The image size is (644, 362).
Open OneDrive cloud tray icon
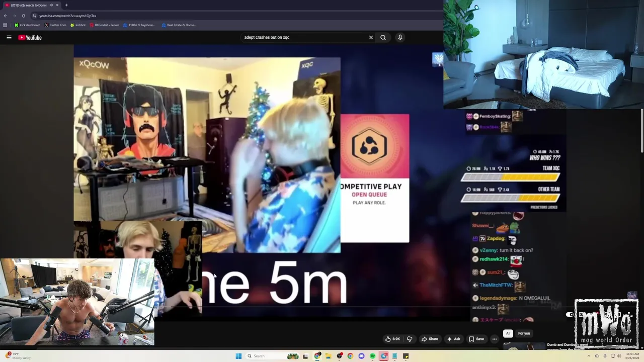(597, 356)
